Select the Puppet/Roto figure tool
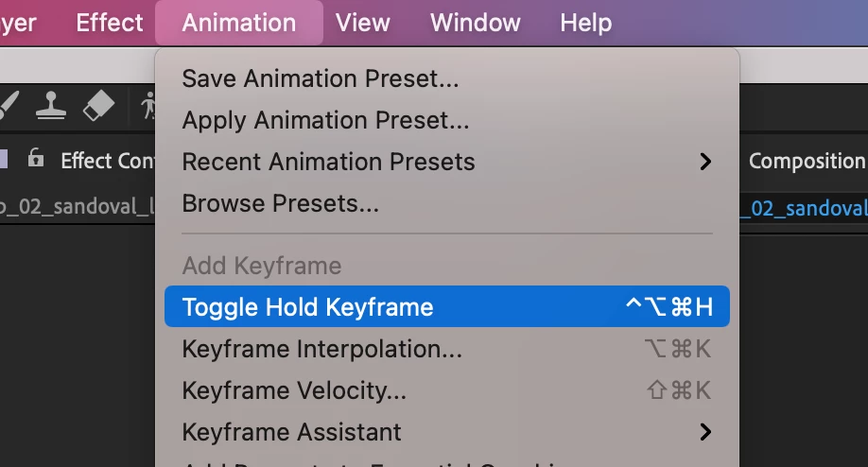The image size is (868, 467). (x=148, y=106)
